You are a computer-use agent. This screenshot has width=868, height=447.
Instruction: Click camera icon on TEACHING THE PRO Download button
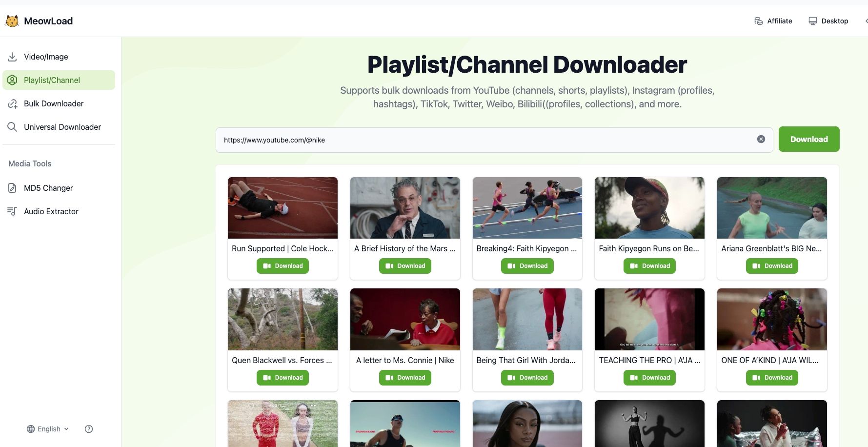point(634,378)
